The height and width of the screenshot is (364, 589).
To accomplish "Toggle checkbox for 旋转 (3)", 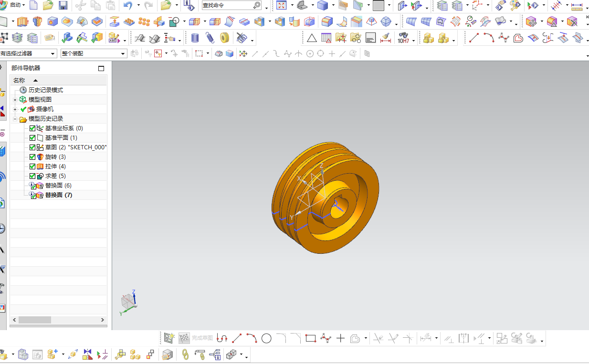I will point(32,157).
